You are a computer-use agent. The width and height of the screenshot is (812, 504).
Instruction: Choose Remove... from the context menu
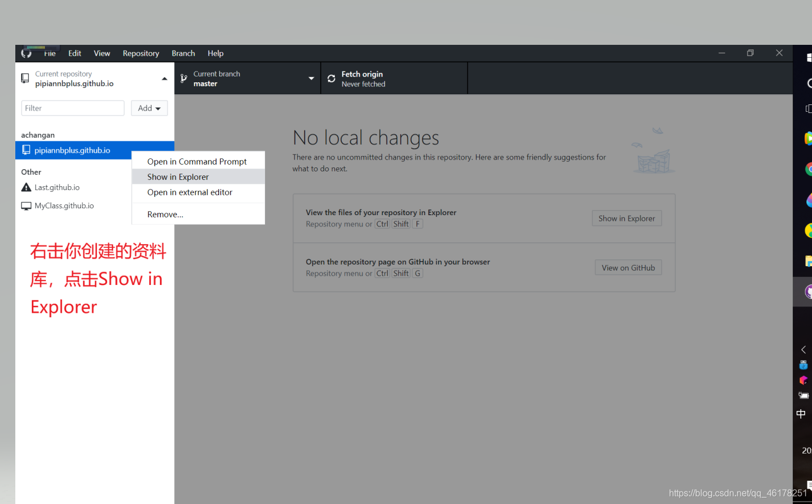tap(198, 215)
